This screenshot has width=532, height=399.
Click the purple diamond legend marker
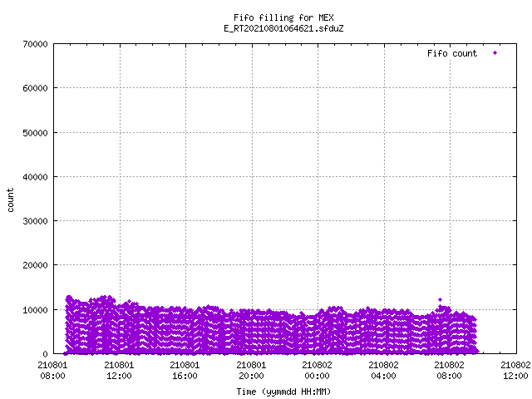495,53
